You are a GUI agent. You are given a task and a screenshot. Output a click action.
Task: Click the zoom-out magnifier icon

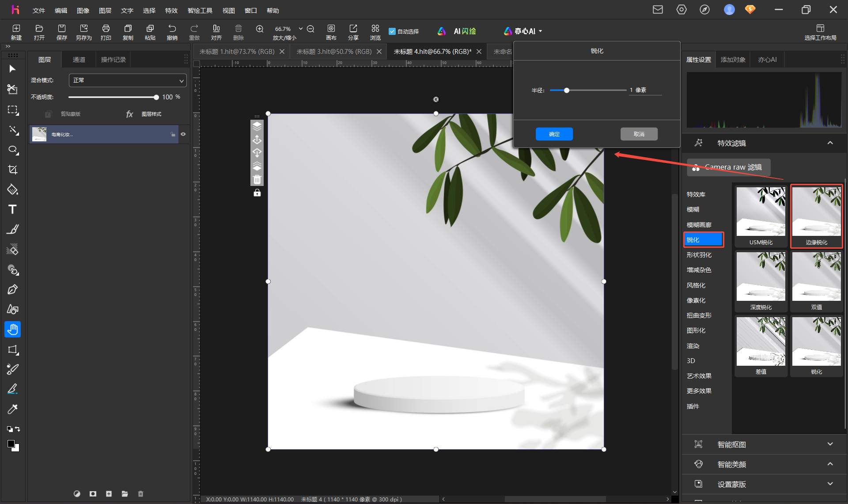pos(310,29)
